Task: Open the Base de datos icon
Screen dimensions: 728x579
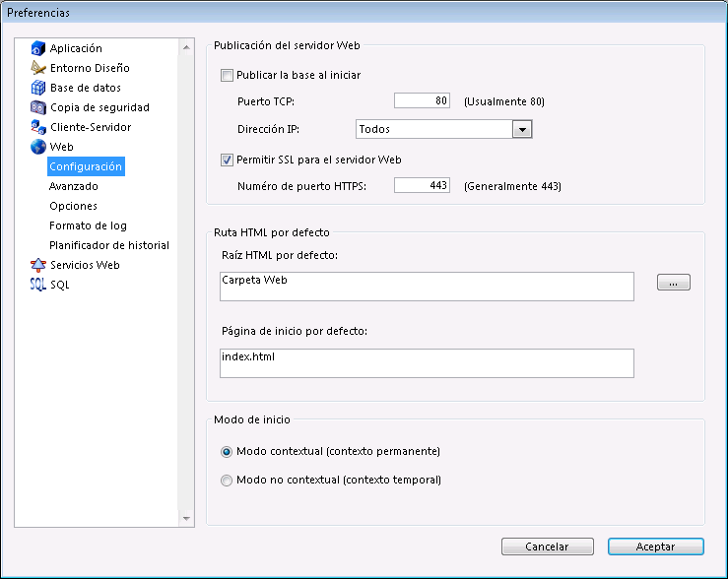Action: click(38, 88)
